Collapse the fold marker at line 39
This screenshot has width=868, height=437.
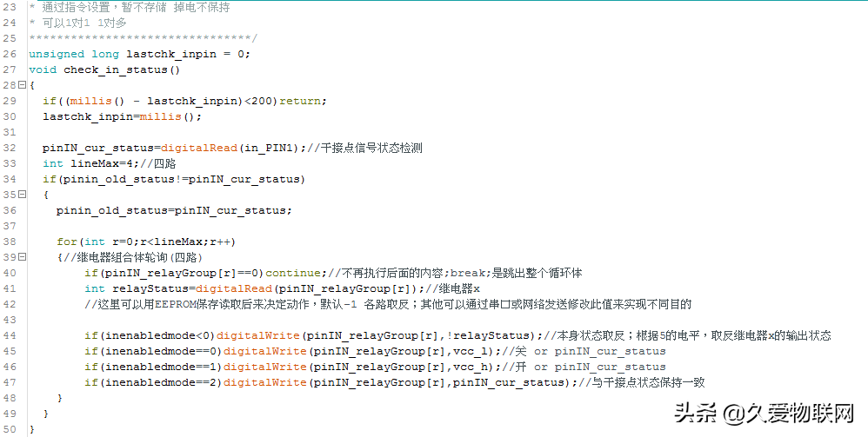tap(22, 256)
